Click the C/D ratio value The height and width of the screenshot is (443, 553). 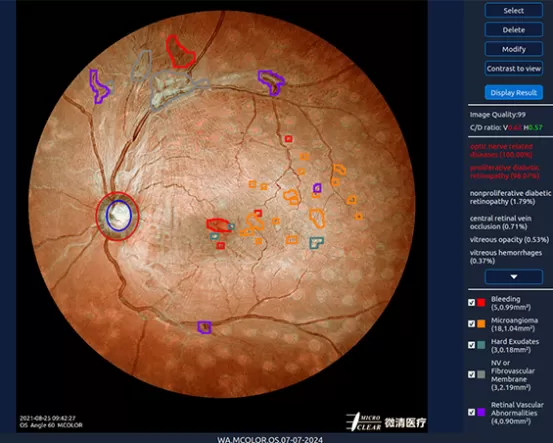tap(506, 128)
